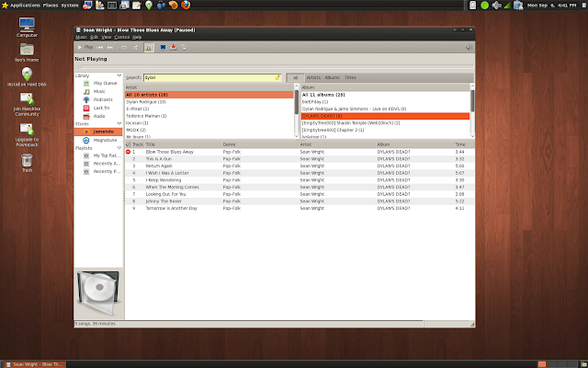The height and width of the screenshot is (368, 588).
Task: Sort songs by Artist column header in song list
Action: pos(337,144)
